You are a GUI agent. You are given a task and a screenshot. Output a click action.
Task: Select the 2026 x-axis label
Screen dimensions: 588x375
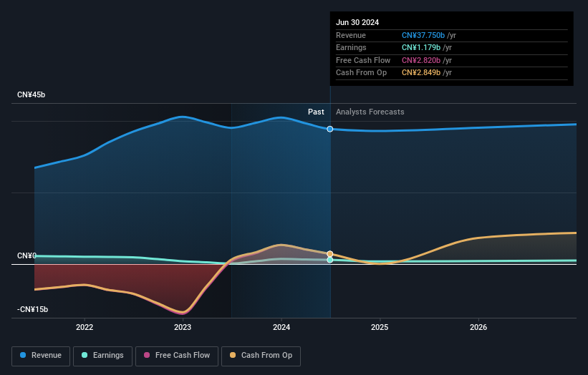click(478, 327)
